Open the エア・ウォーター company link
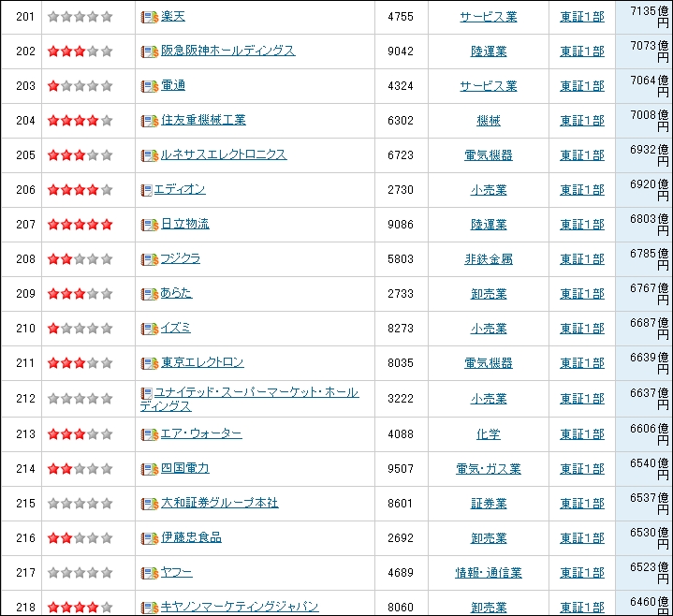The image size is (673, 616). click(201, 434)
